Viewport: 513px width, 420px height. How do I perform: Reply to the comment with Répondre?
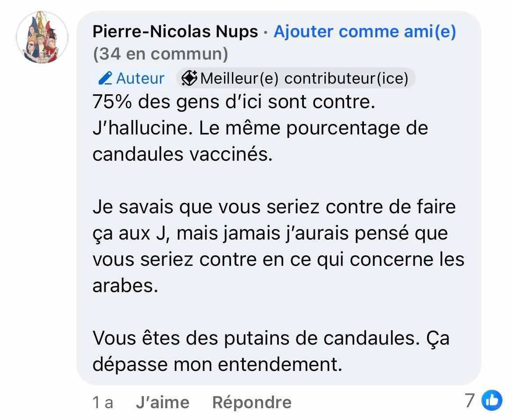pos(252,401)
